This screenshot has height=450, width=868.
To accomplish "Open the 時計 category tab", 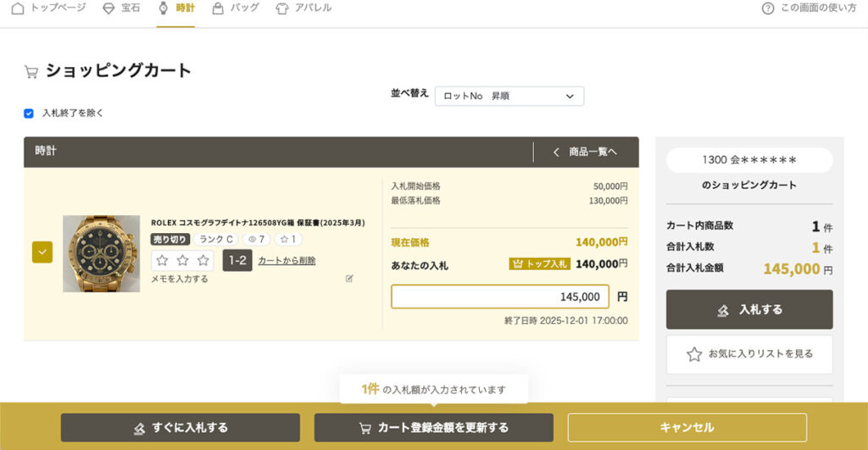I will (176, 8).
